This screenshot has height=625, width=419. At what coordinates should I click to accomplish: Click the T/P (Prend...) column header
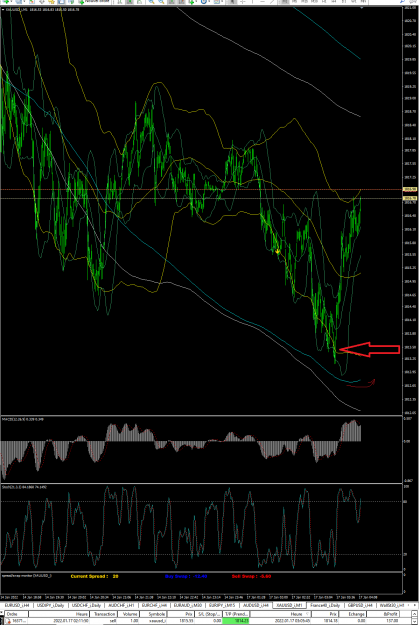click(x=236, y=614)
